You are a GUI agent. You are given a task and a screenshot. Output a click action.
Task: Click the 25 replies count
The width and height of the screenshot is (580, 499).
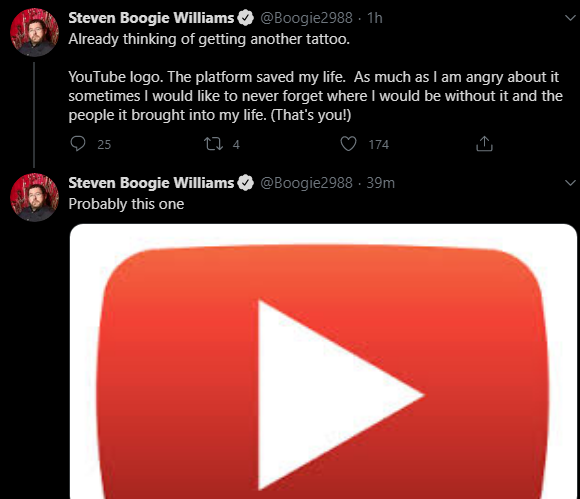point(104,144)
